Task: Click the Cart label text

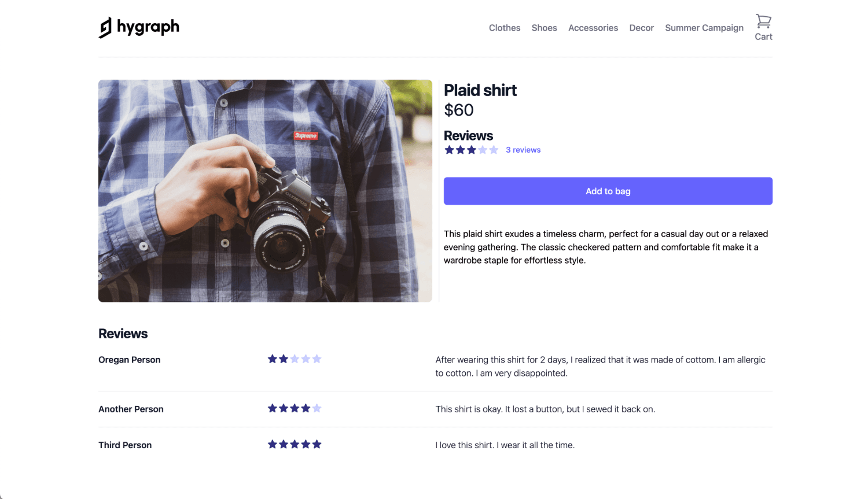Action: [763, 36]
